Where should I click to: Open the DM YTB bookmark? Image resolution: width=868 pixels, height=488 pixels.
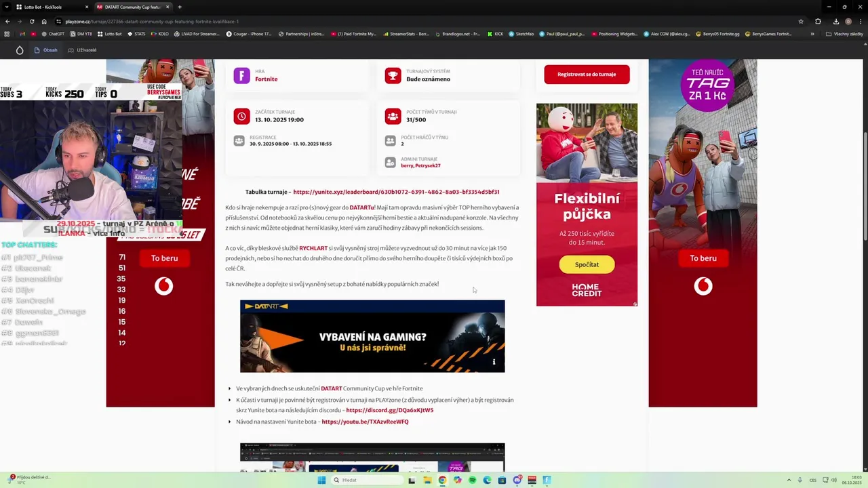[x=81, y=34]
